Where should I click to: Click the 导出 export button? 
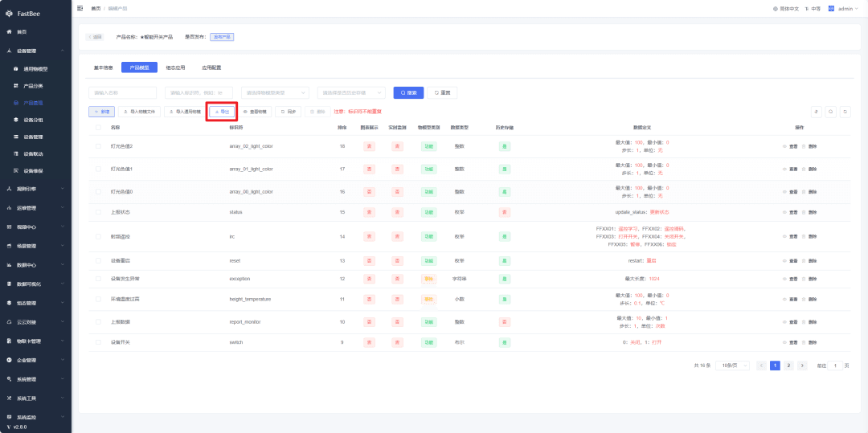coord(222,112)
